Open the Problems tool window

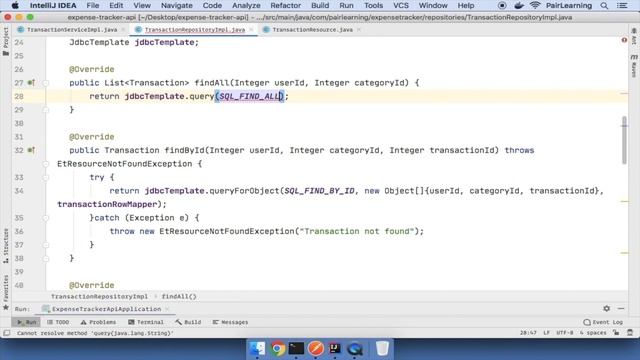98,322
